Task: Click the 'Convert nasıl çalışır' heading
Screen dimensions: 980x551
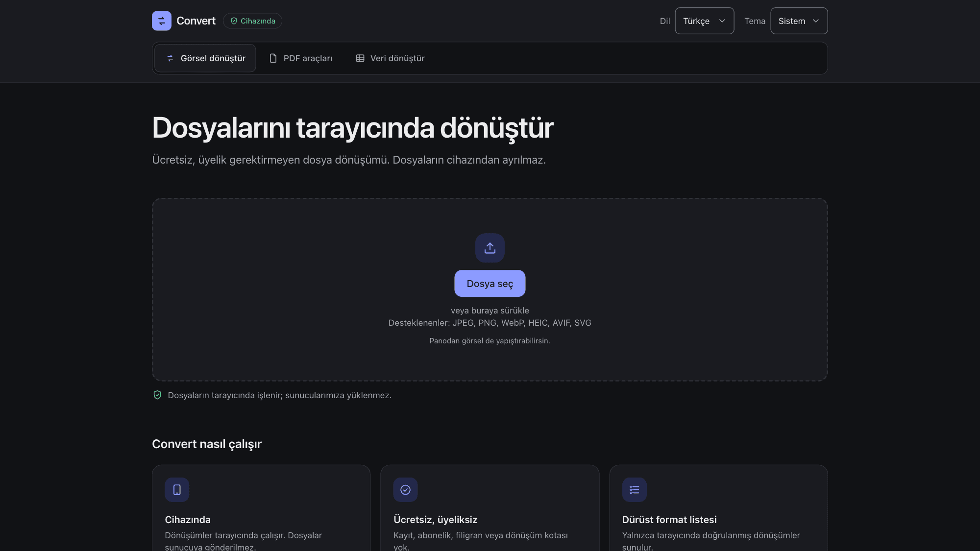Action: coord(207,444)
